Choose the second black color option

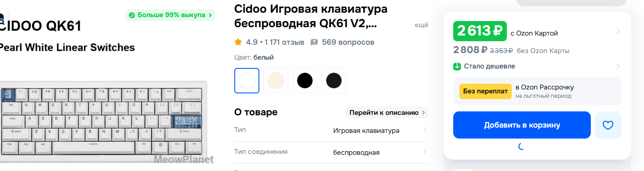(x=334, y=81)
